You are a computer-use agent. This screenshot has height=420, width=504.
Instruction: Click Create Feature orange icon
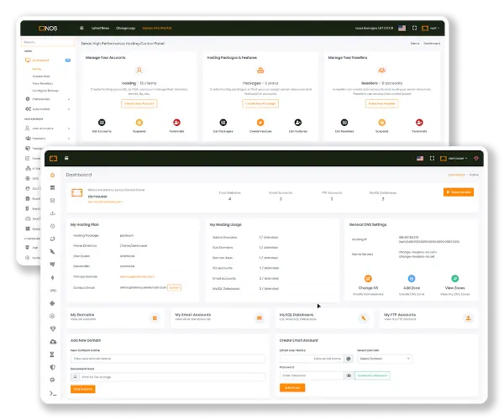(260, 123)
